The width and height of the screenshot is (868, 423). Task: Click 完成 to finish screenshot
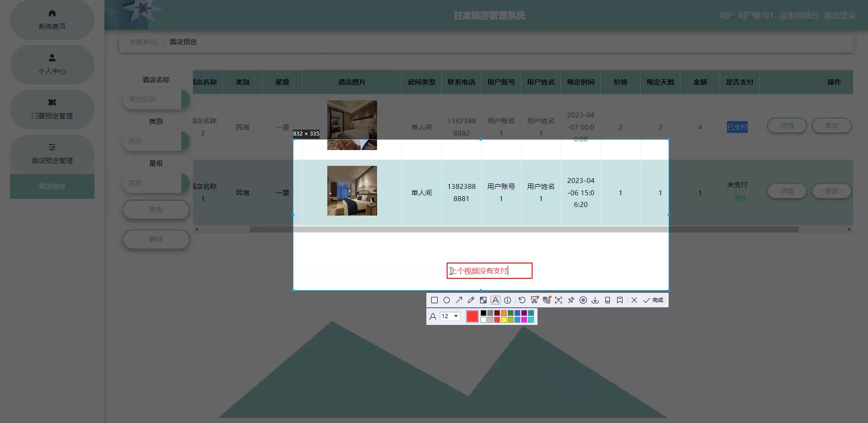(653, 300)
